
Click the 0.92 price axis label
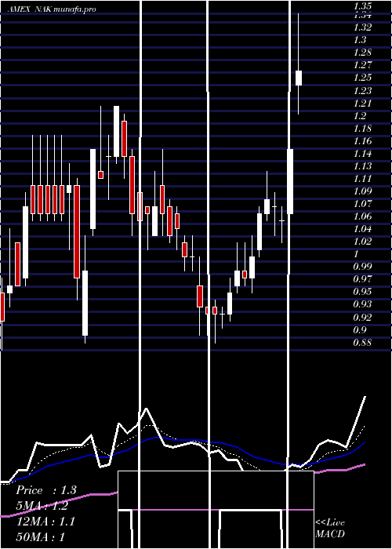pos(362,318)
